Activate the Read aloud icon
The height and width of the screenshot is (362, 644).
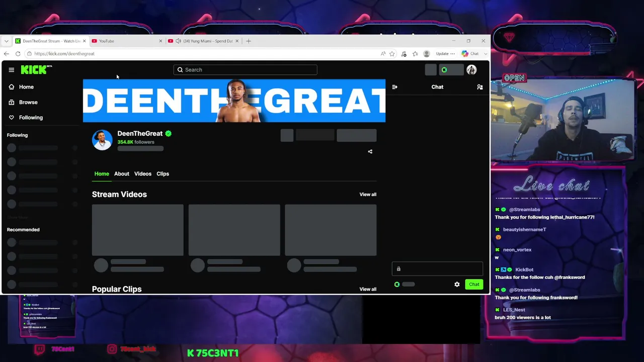[383, 54]
